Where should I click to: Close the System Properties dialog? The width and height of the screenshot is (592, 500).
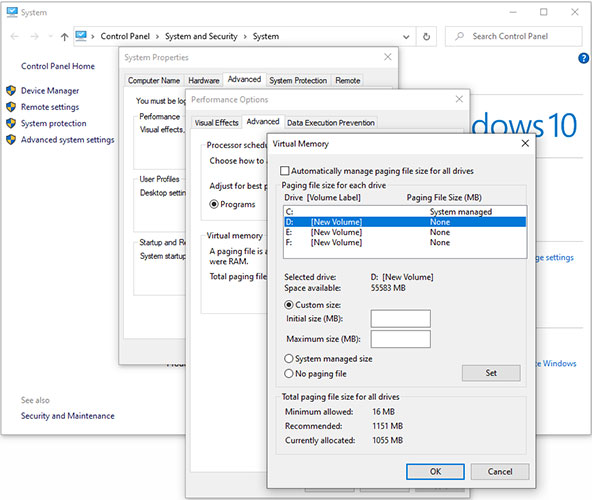pos(388,57)
